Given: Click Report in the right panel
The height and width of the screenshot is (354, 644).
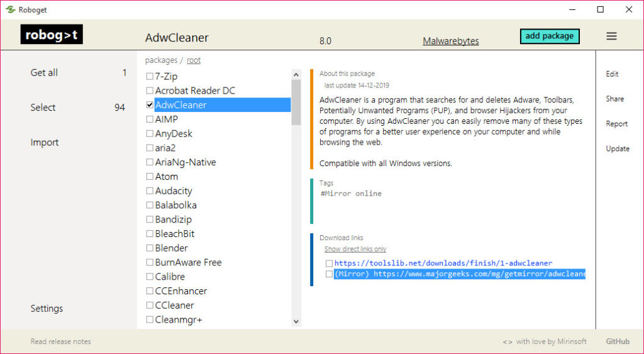Looking at the screenshot, I should (x=616, y=124).
